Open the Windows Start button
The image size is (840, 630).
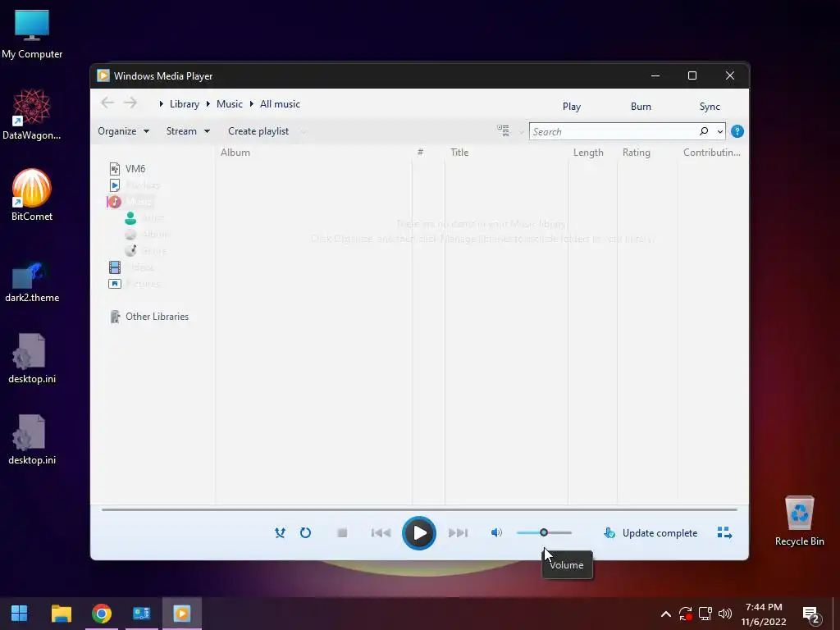[x=20, y=614]
